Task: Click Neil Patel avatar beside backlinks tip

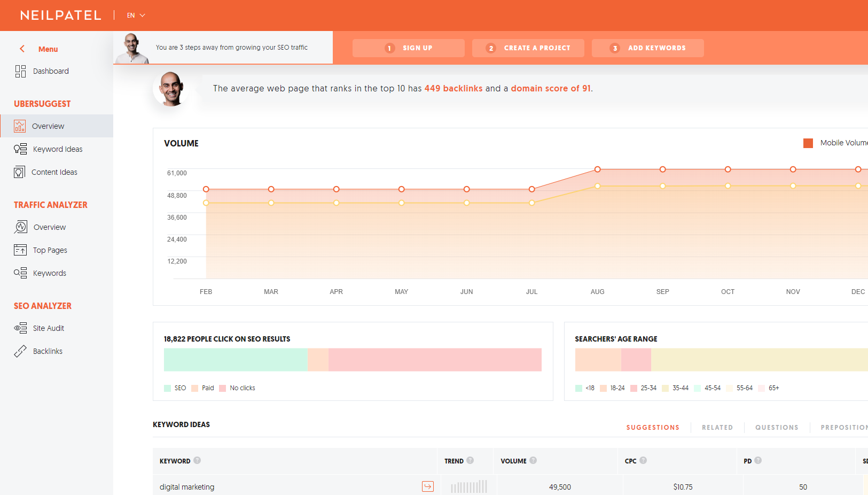Action: 171,89
